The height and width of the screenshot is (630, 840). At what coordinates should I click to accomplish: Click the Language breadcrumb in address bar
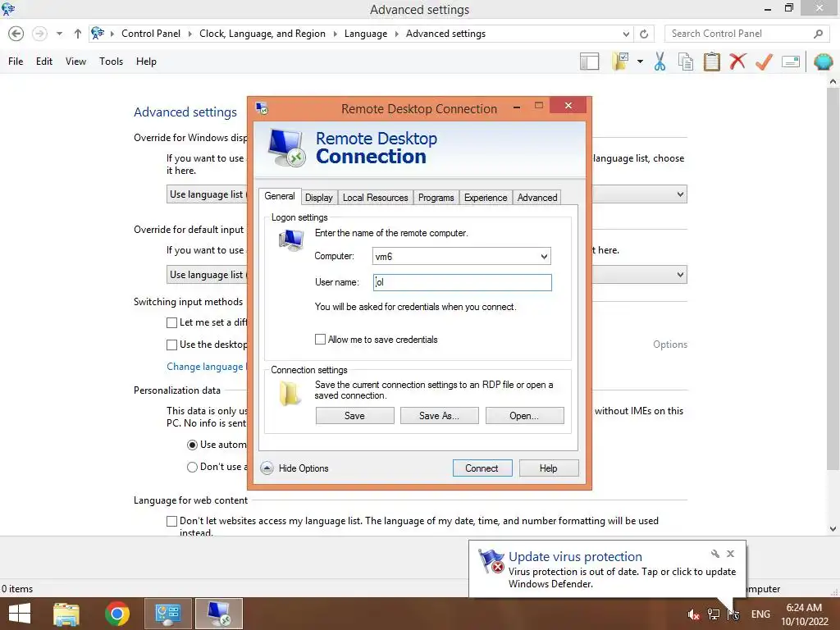365,34
